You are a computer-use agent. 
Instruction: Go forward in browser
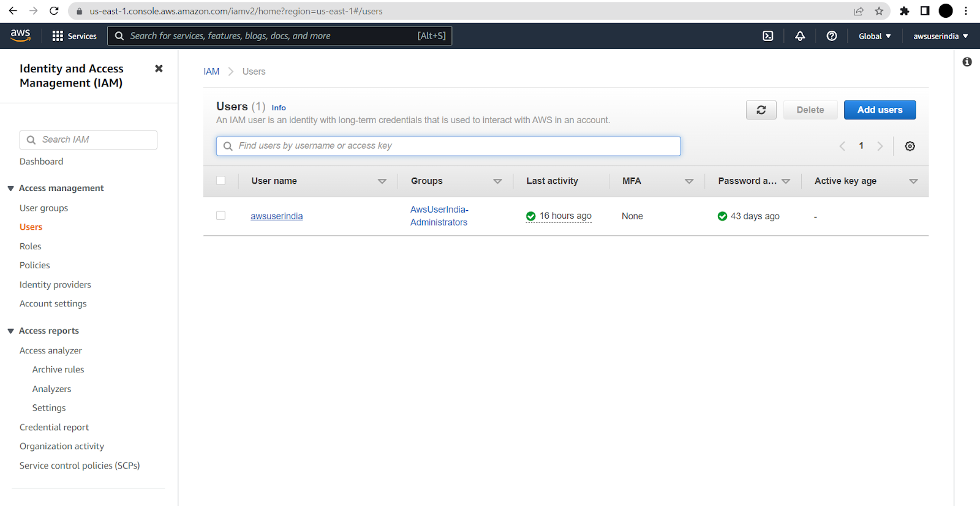click(33, 11)
